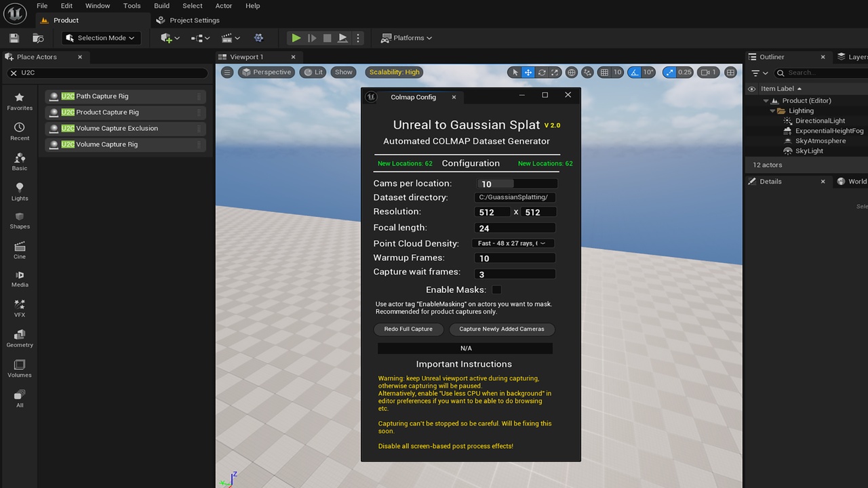Viewport: 868px width, 488px height.
Task: Click the Dataset directory input field
Action: (515, 197)
